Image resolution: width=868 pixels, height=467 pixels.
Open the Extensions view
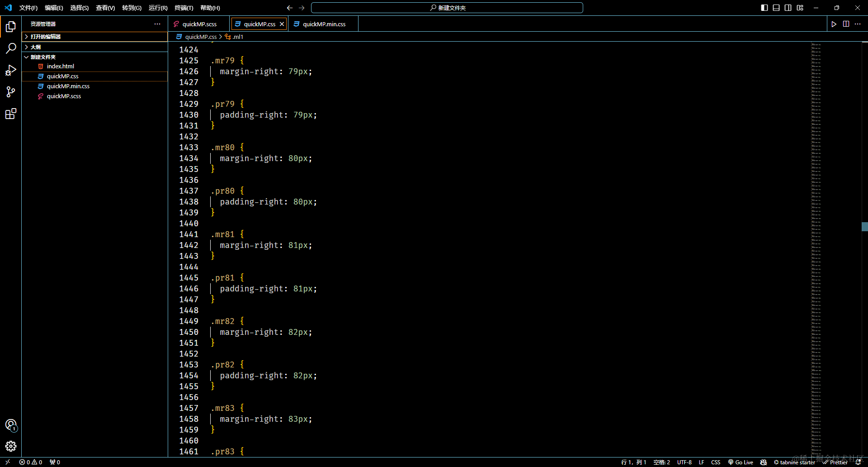[x=11, y=114]
